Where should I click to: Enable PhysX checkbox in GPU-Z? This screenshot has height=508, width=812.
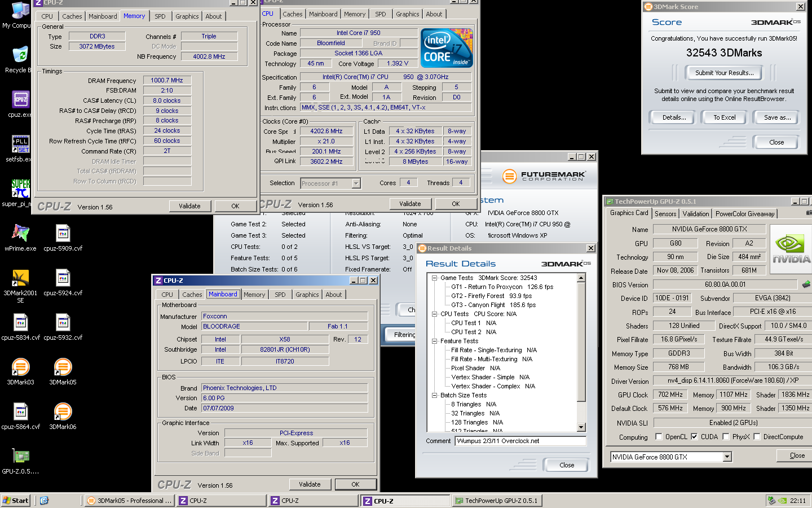point(726,436)
